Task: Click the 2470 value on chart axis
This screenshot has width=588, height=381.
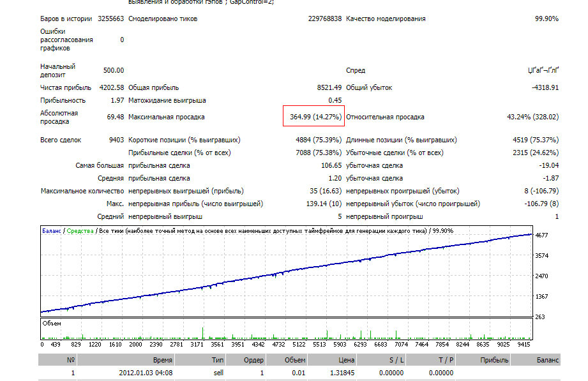Action: tap(541, 276)
